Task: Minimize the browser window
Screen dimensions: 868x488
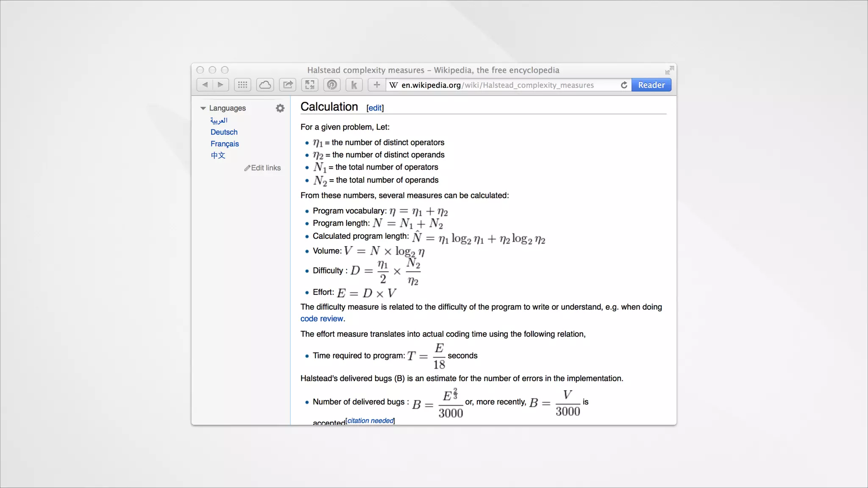Action: pyautogui.click(x=213, y=70)
